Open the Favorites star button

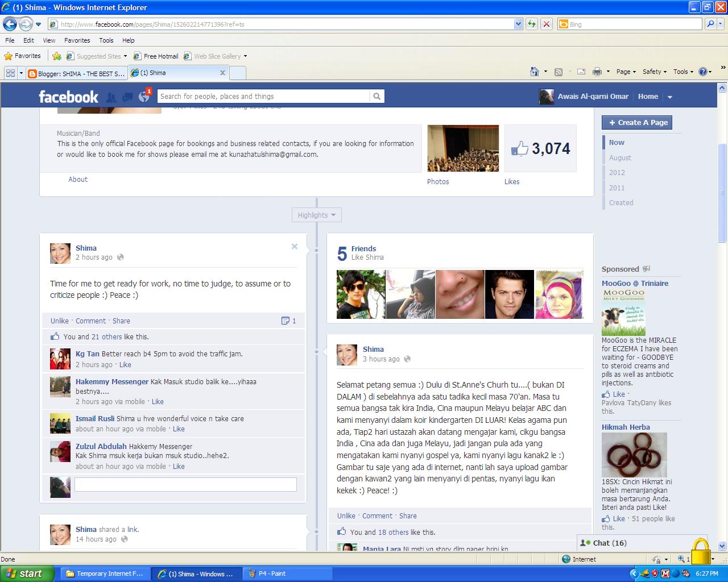click(x=23, y=56)
